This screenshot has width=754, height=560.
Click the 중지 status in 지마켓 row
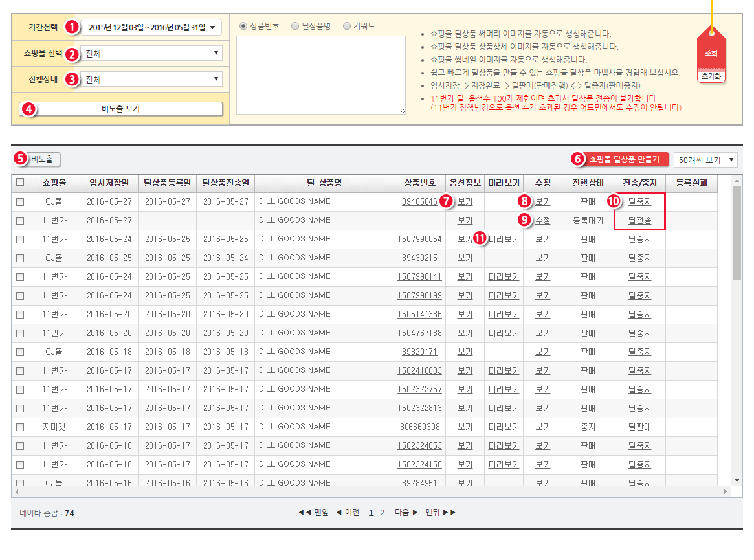588,427
